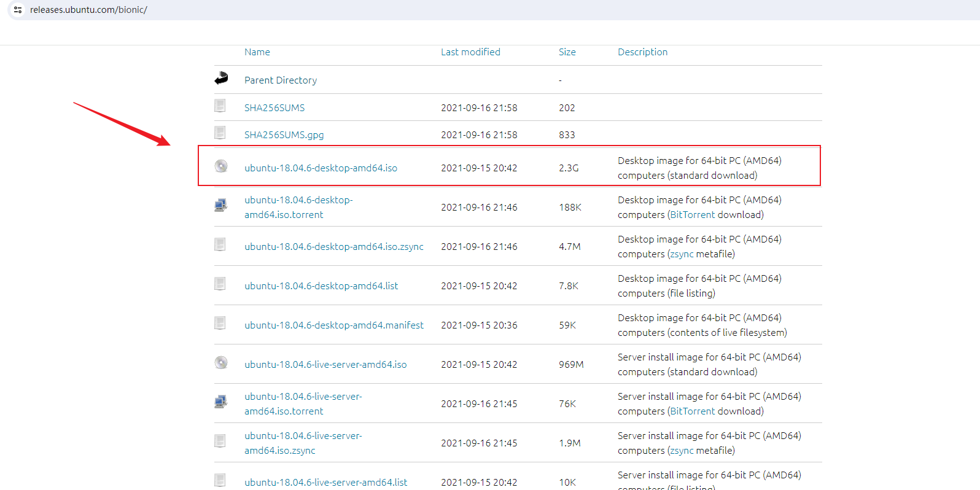The image size is (980, 490).
Task: Click the 7.8K size value
Action: click(x=569, y=286)
